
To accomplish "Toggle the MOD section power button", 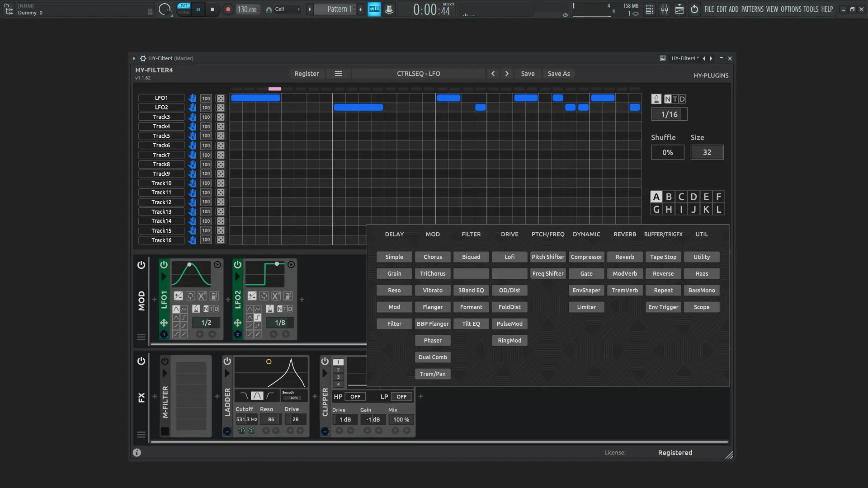I will tap(141, 265).
